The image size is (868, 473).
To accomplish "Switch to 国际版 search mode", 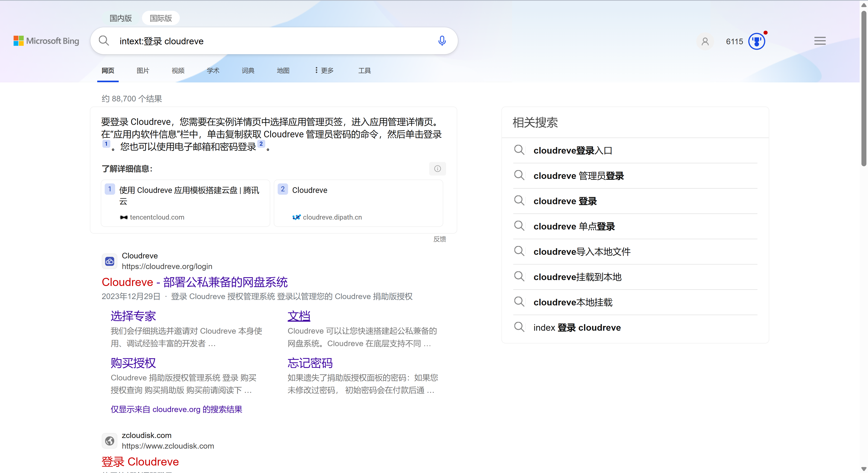I will [161, 18].
